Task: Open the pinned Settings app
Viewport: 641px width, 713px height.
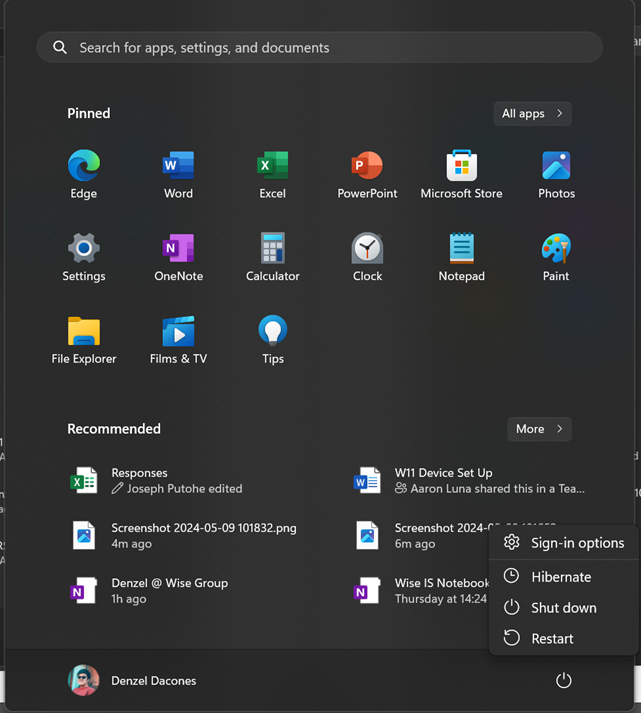Action: tap(84, 257)
